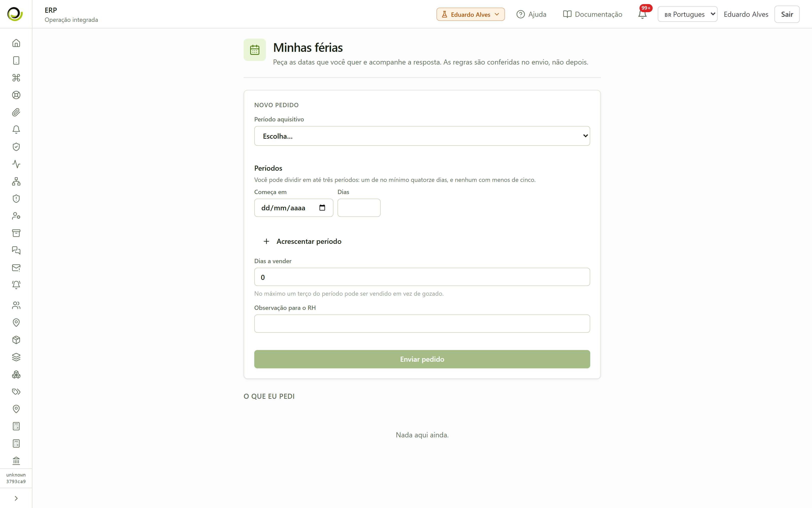Open notifications bell with 99+ badge
This screenshot has width=812, height=508.
[x=642, y=14]
